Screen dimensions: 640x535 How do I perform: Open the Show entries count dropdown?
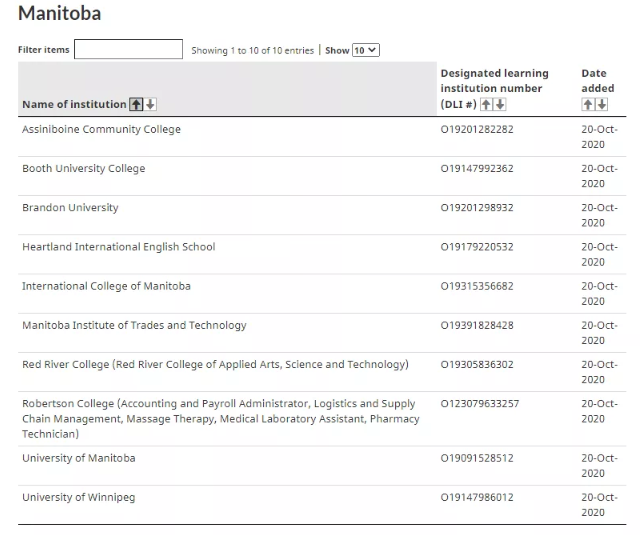click(366, 50)
